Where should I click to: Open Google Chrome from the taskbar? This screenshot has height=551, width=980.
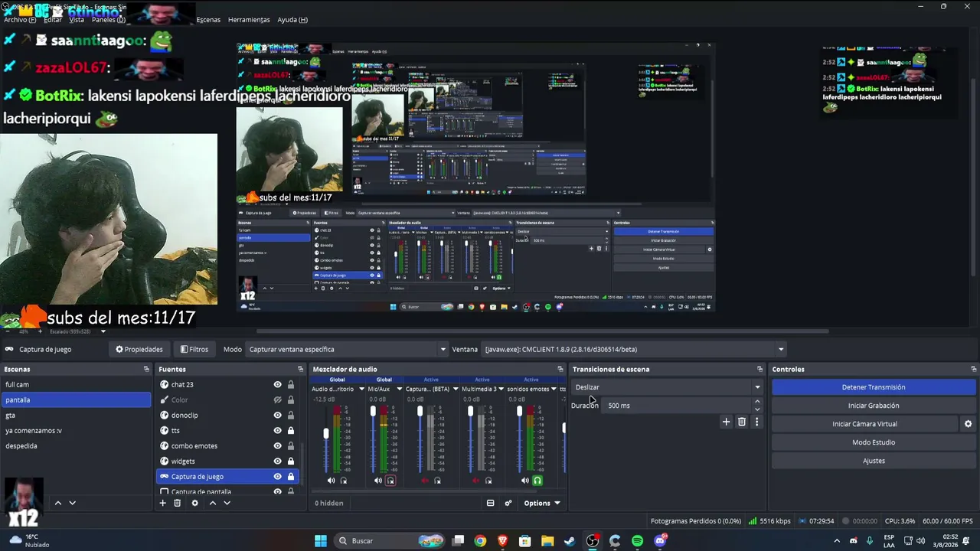point(480,541)
